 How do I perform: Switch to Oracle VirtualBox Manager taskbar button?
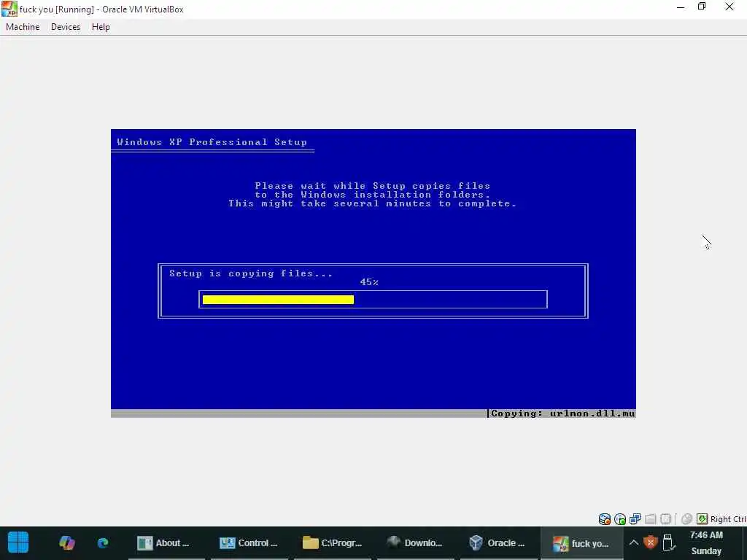tap(498, 542)
